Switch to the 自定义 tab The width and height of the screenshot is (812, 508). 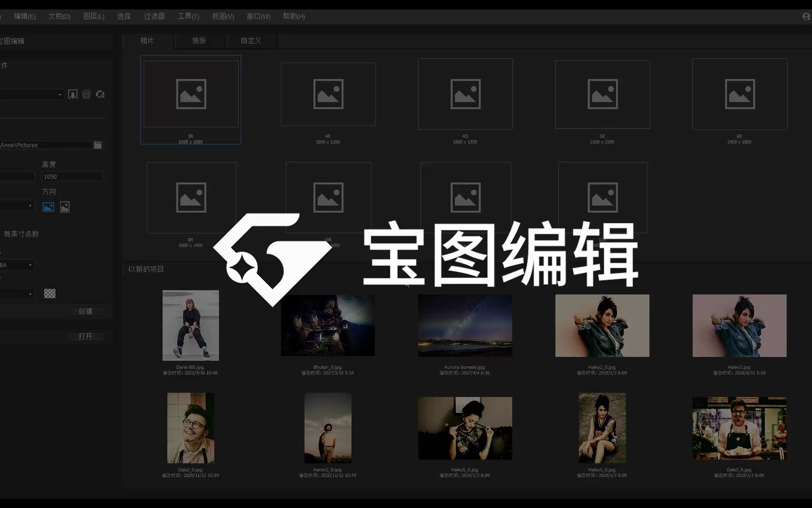pos(251,41)
